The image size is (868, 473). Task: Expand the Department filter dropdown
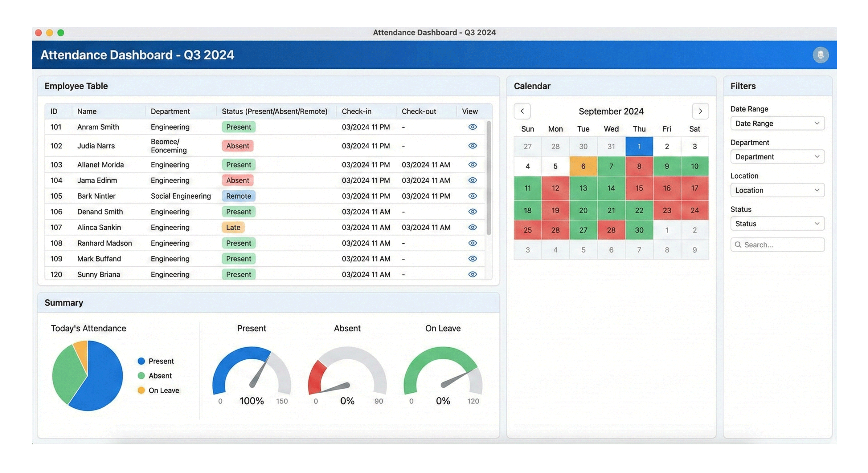[x=777, y=156]
